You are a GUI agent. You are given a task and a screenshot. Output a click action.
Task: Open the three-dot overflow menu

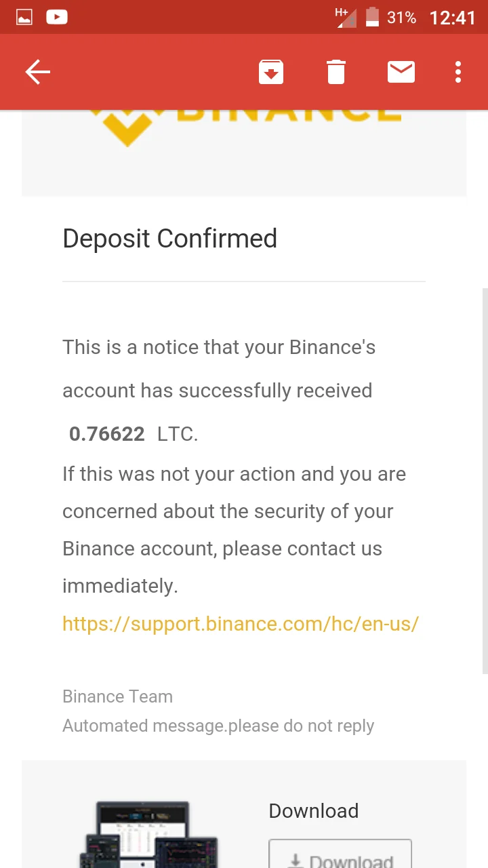pyautogui.click(x=458, y=72)
